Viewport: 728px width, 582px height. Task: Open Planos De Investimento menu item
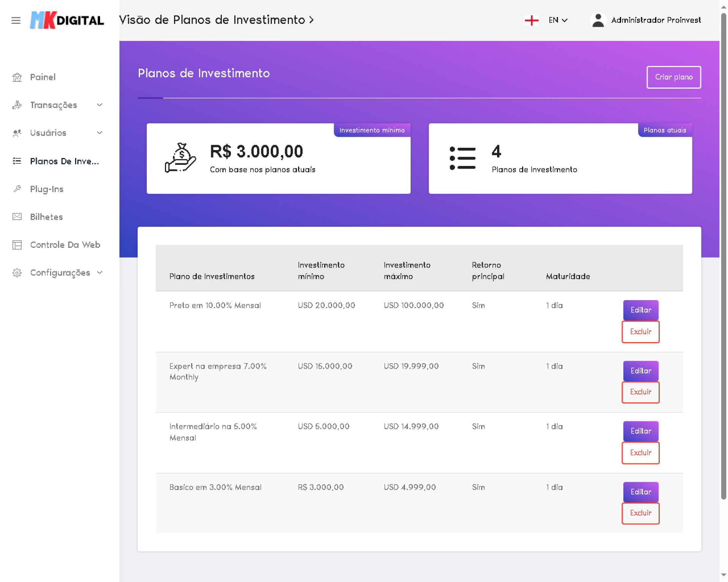(x=64, y=161)
